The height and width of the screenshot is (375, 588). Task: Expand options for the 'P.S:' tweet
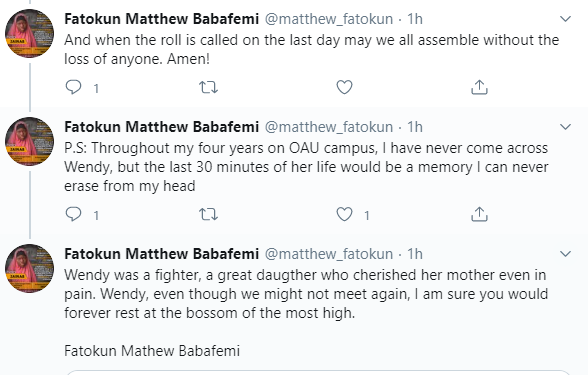tap(565, 127)
